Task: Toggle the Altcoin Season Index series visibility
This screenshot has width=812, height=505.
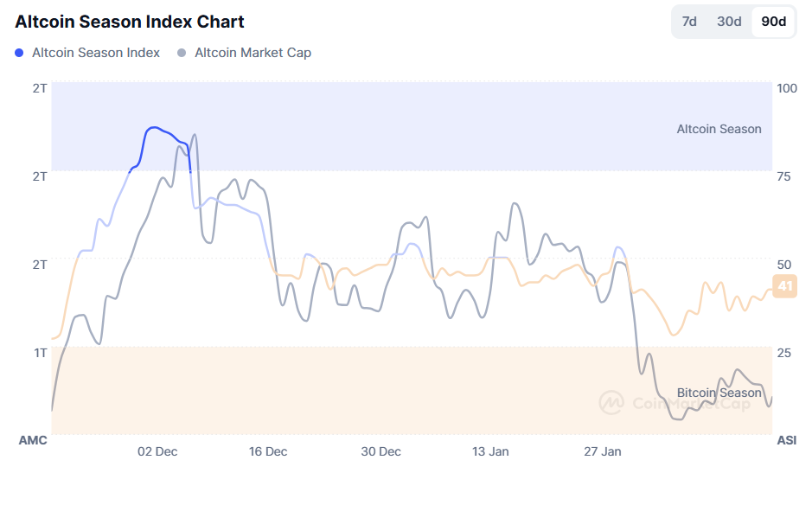Action: coord(95,53)
